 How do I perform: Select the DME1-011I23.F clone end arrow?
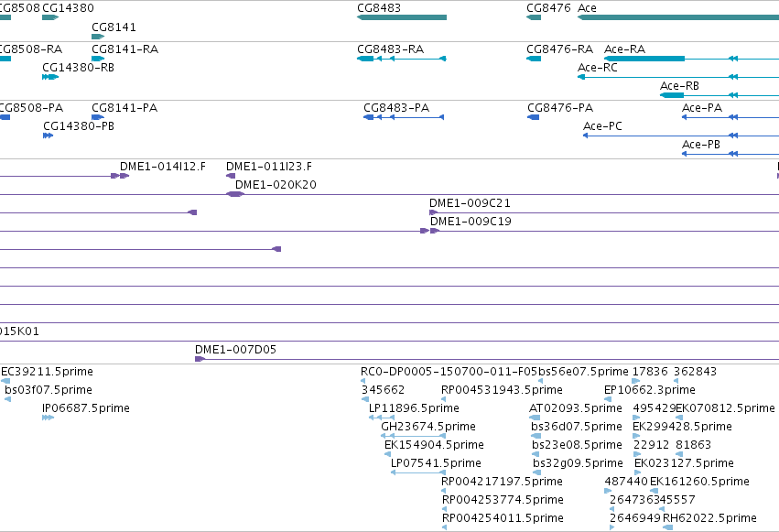tap(231, 176)
